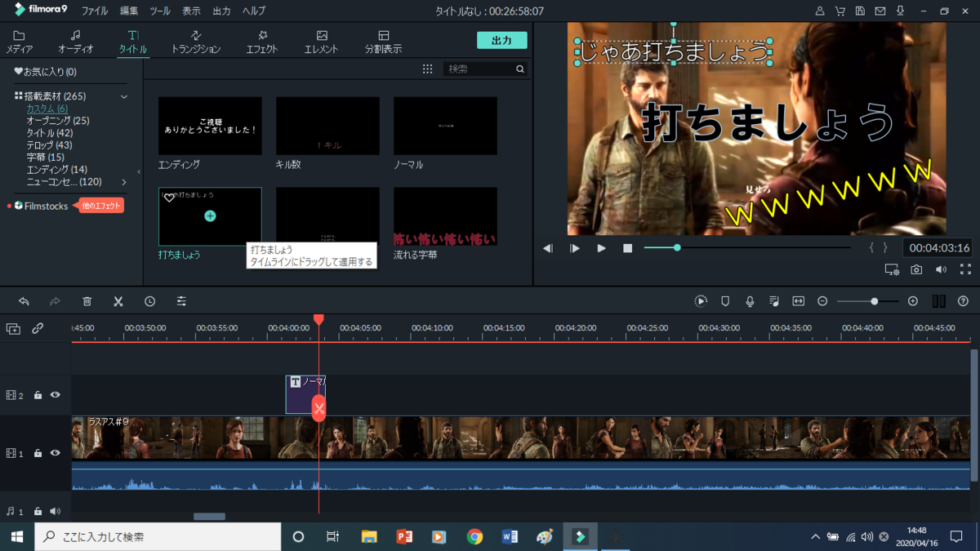This screenshot has height=551, width=980.
Task: Switch to the トランジション tab
Action: (196, 42)
